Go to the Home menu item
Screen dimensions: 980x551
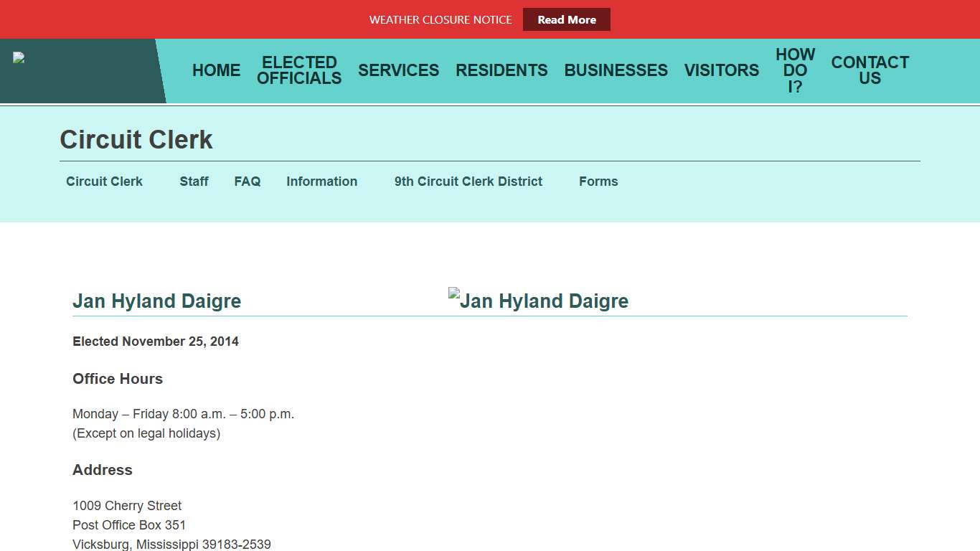point(216,70)
